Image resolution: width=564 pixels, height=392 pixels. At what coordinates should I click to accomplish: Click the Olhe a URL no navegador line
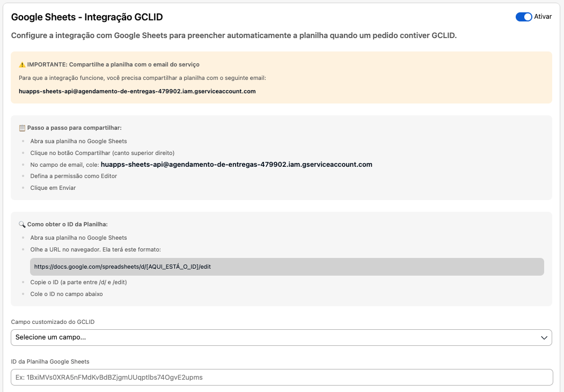[x=96, y=249]
